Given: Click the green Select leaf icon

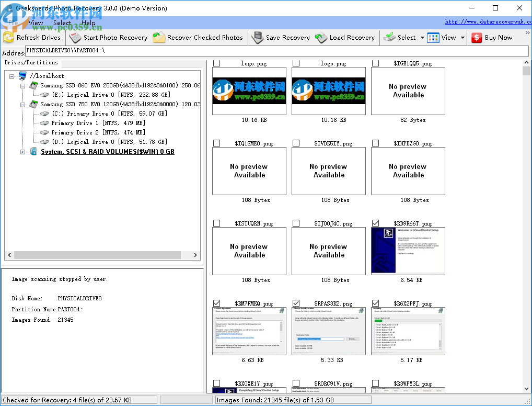Looking at the screenshot, I should point(389,37).
